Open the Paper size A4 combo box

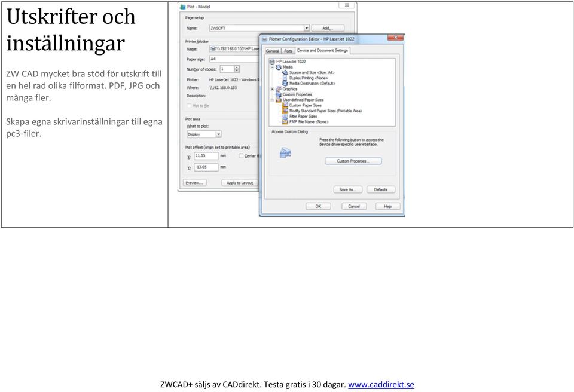tap(234, 59)
